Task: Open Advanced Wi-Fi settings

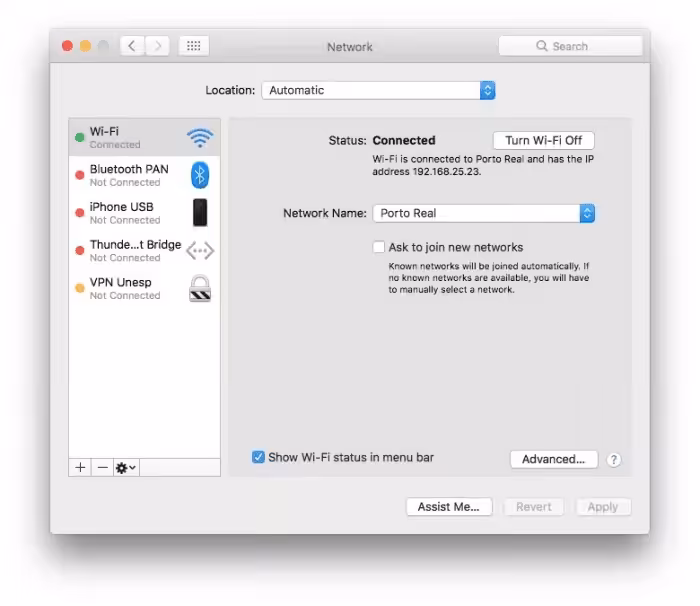Action: coord(554,459)
